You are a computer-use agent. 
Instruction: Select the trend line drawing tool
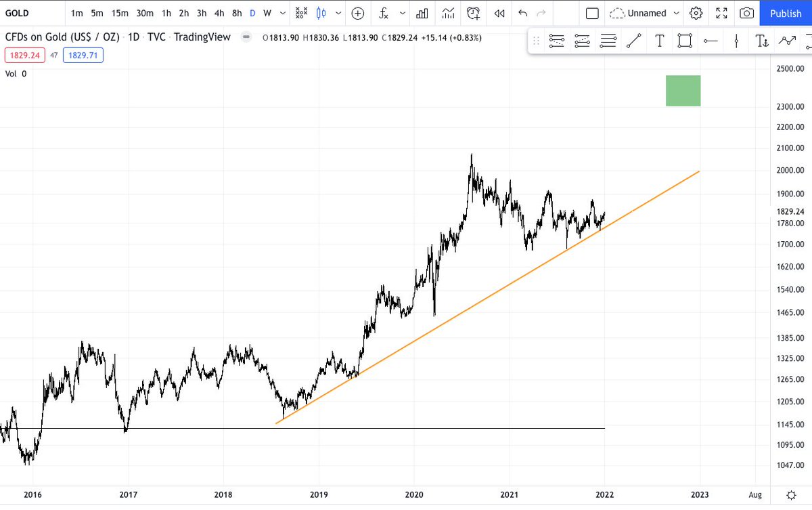click(x=634, y=41)
